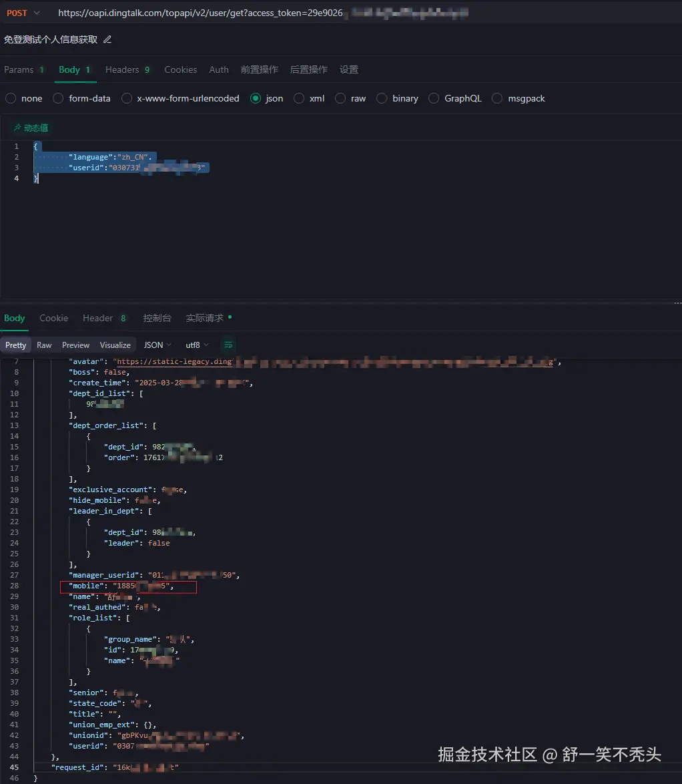Image resolution: width=682 pixels, height=784 pixels.
Task: Select the binary body type
Action: [x=397, y=98]
